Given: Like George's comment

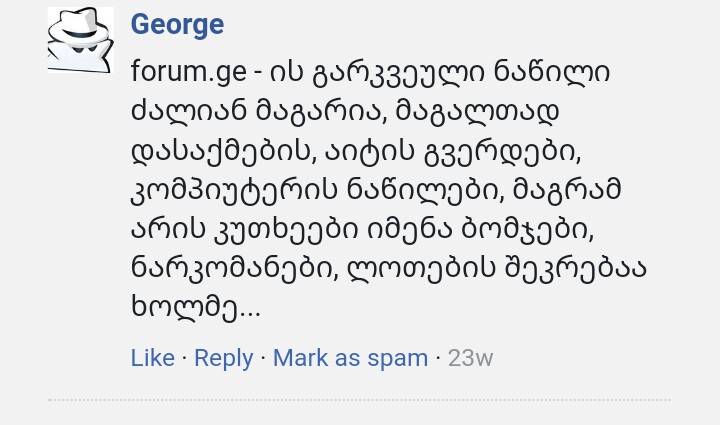Looking at the screenshot, I should click(x=152, y=358).
